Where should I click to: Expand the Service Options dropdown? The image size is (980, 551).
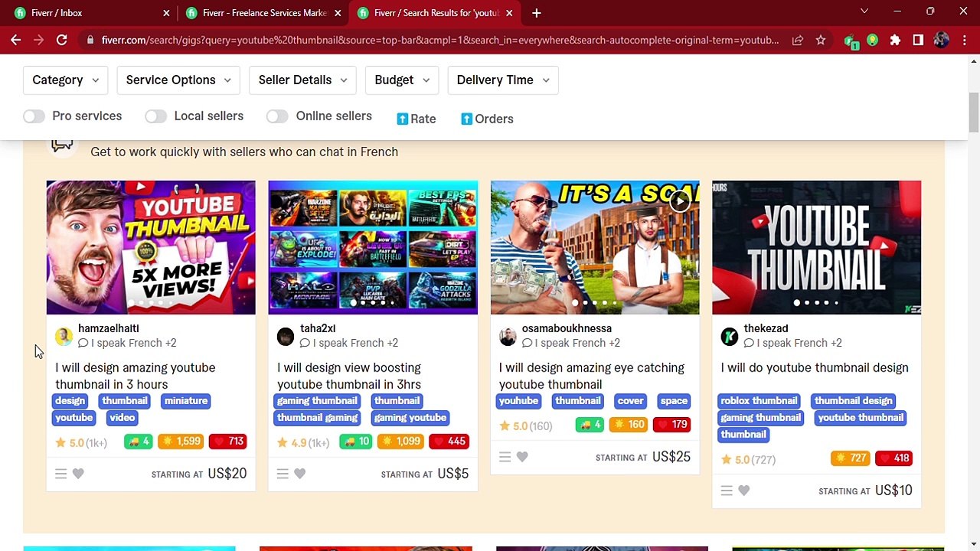pos(178,80)
